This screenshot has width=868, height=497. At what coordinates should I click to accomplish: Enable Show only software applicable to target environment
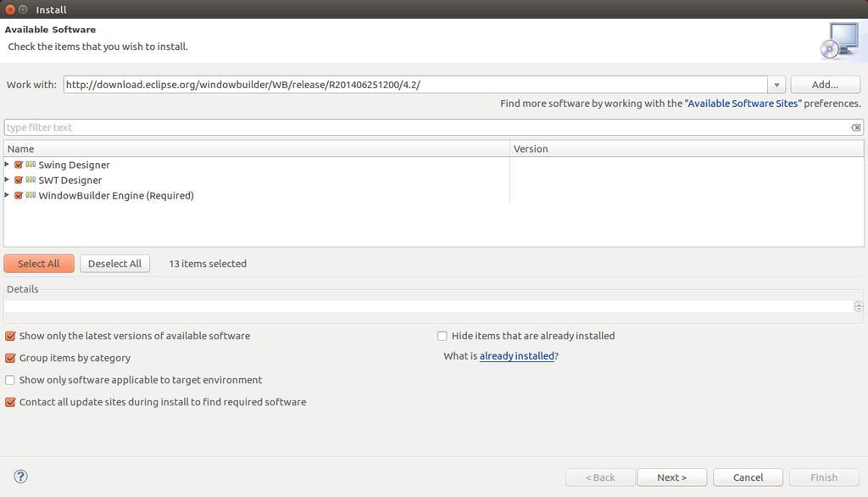click(x=10, y=380)
